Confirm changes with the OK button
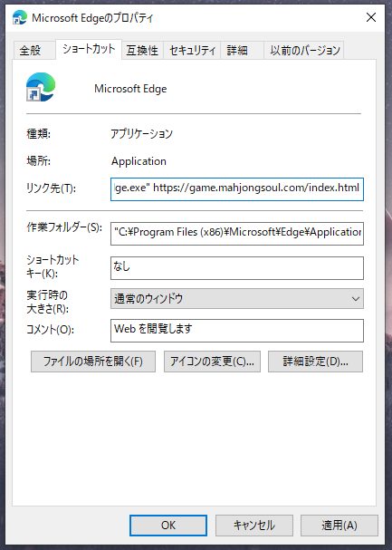The width and height of the screenshot is (392, 550). pos(168,526)
